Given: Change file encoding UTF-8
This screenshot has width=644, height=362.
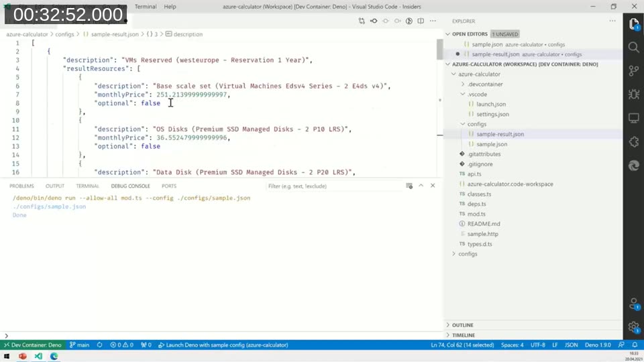Looking at the screenshot, I should tap(537, 345).
